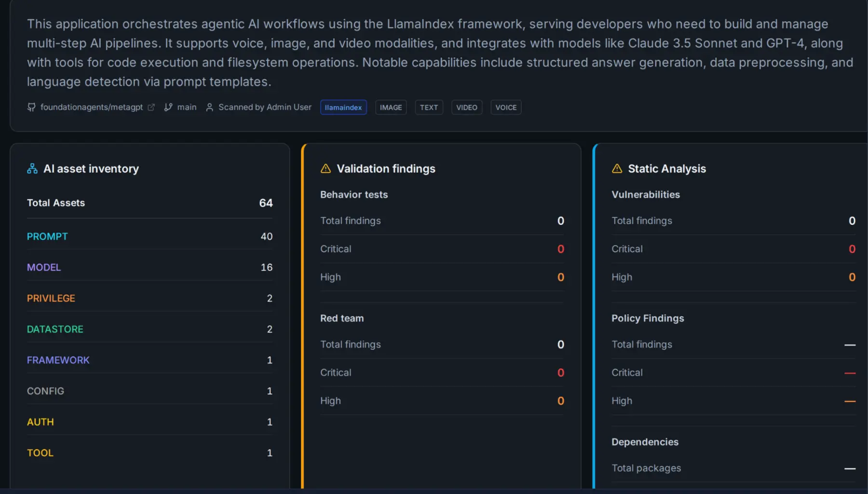Click the Policy Findings section label
This screenshot has width=868, height=494.
tap(648, 318)
